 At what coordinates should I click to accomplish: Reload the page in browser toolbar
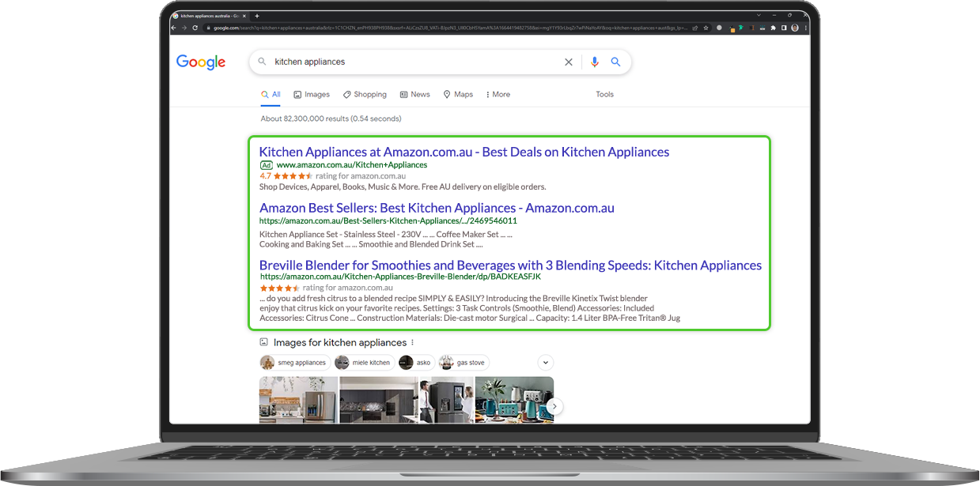click(195, 28)
